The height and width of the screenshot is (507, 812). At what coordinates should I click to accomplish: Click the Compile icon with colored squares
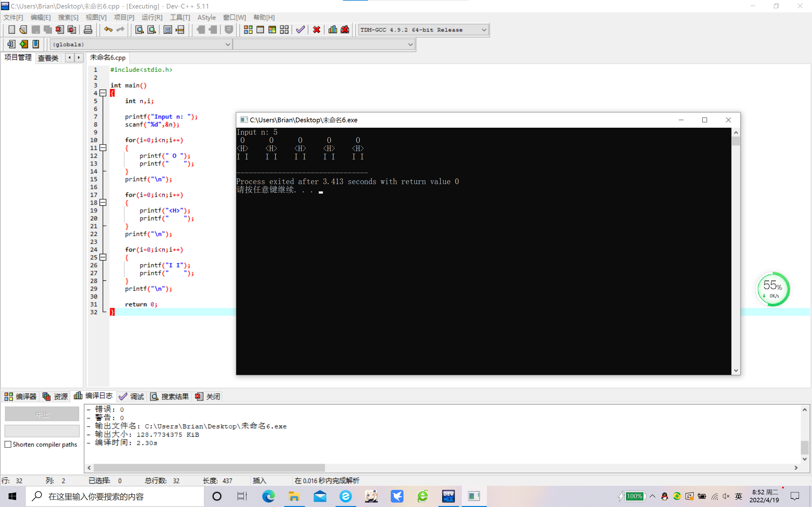click(x=248, y=30)
